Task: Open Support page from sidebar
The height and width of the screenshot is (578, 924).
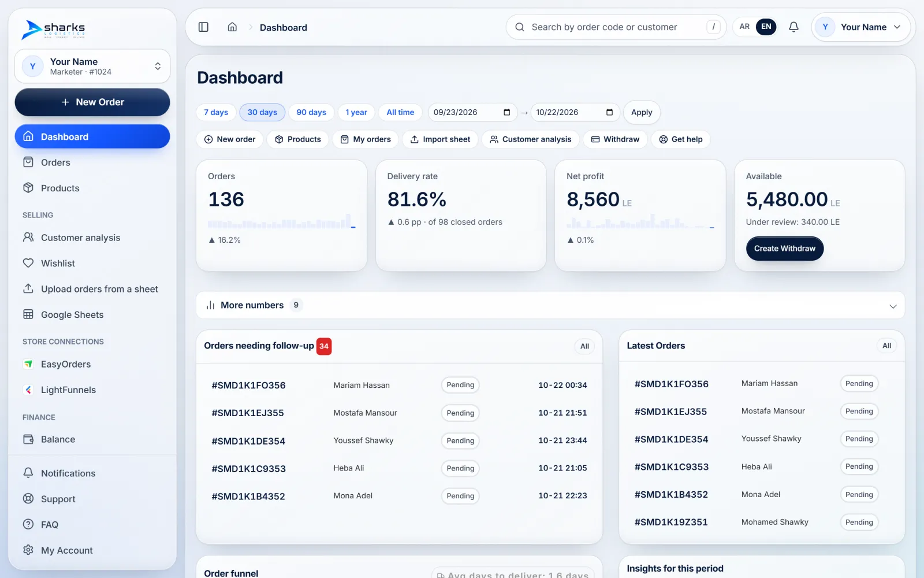Action: coord(92,499)
